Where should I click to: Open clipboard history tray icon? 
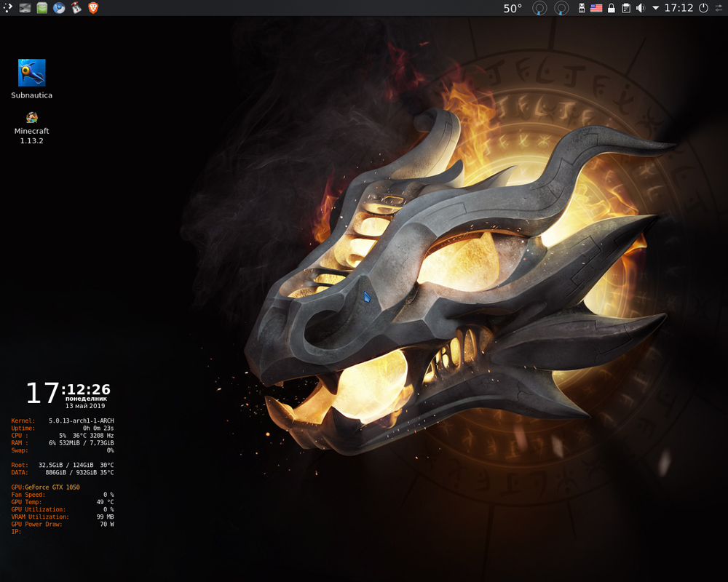tap(626, 8)
